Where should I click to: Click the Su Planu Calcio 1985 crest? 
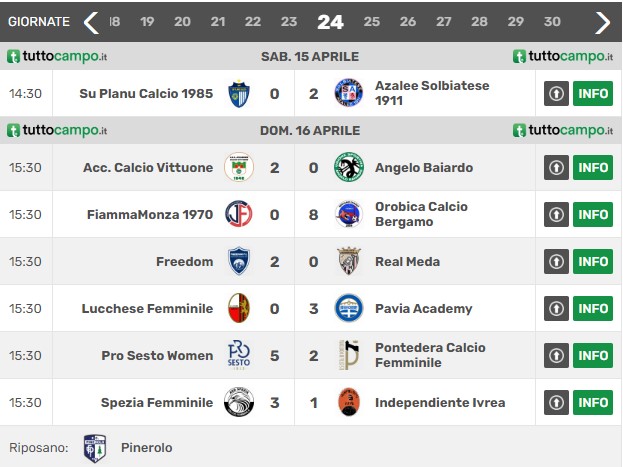pyautogui.click(x=239, y=94)
